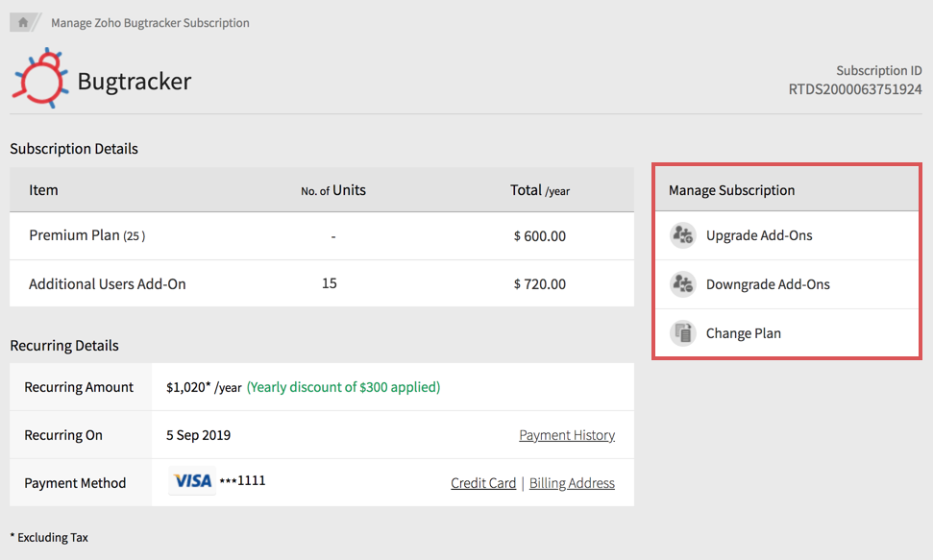Click the home breadcrumb icon

tap(23, 23)
